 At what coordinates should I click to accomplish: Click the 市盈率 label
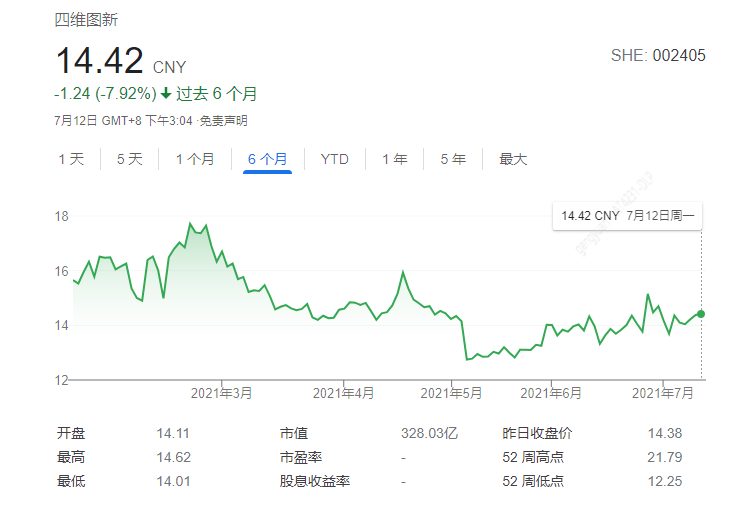click(301, 457)
